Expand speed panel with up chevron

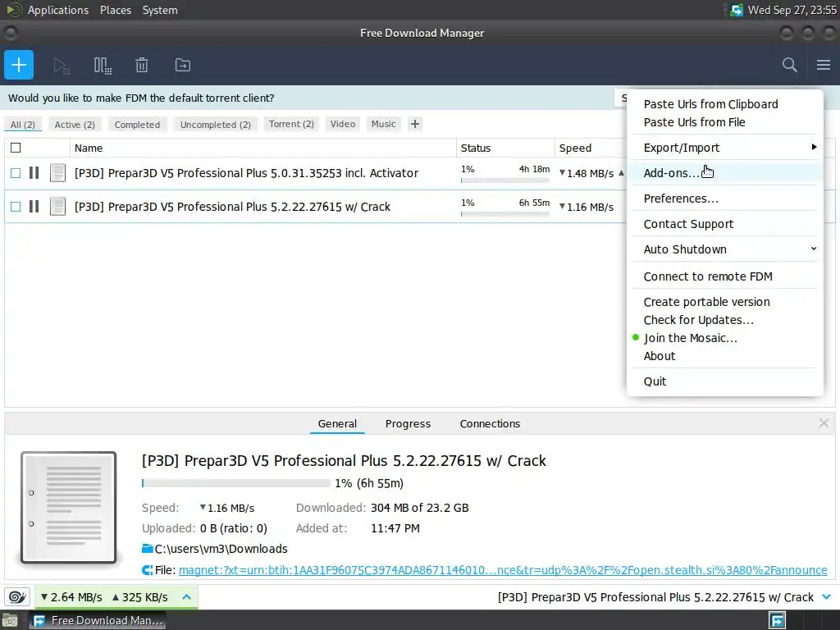pos(186,597)
